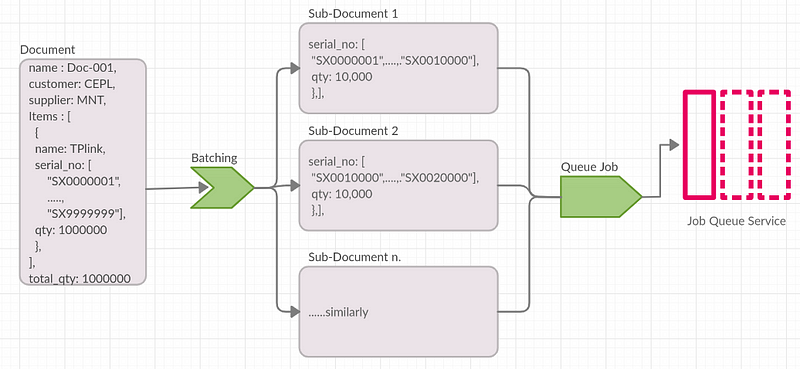Click the 'qty: 1000000' line
Screen dimensions: 800x369
[x=71, y=230]
